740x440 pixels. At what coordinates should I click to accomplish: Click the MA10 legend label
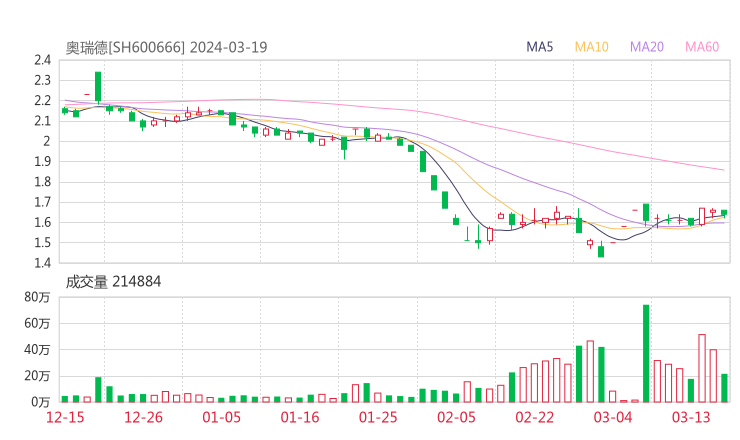pos(591,47)
